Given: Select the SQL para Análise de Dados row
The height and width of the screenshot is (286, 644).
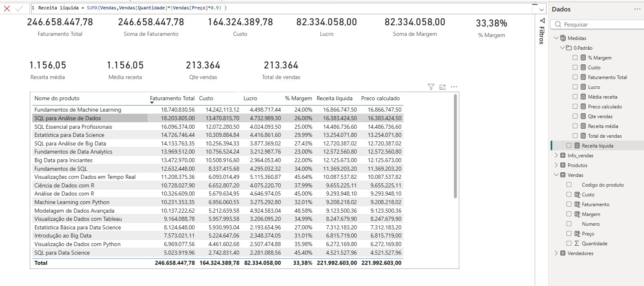Looking at the screenshot, I should [218, 118].
